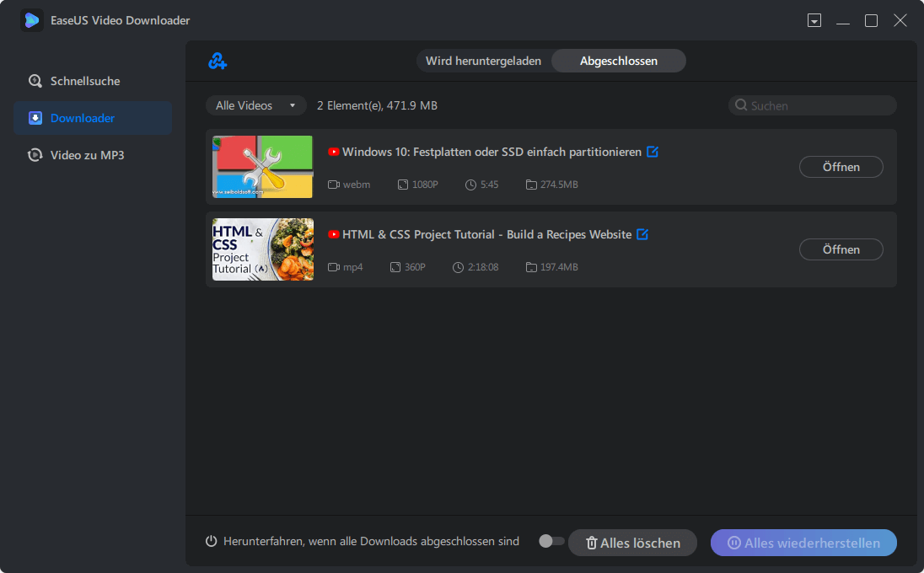This screenshot has height=573, width=924.
Task: Click the magnifier icon in search box
Action: point(741,105)
